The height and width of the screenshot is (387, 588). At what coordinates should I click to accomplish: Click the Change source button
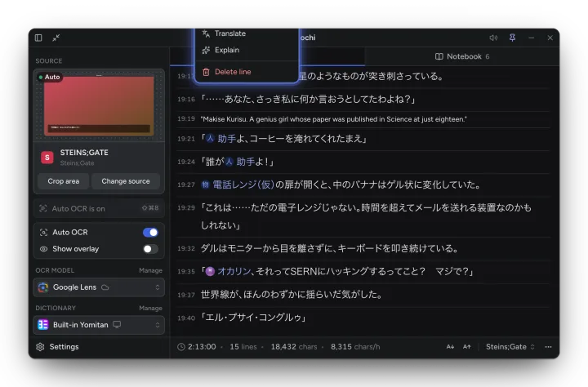coord(126,181)
